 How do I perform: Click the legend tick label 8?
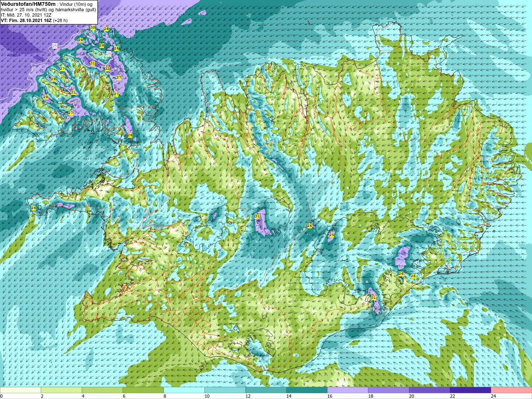pyautogui.click(x=165, y=396)
